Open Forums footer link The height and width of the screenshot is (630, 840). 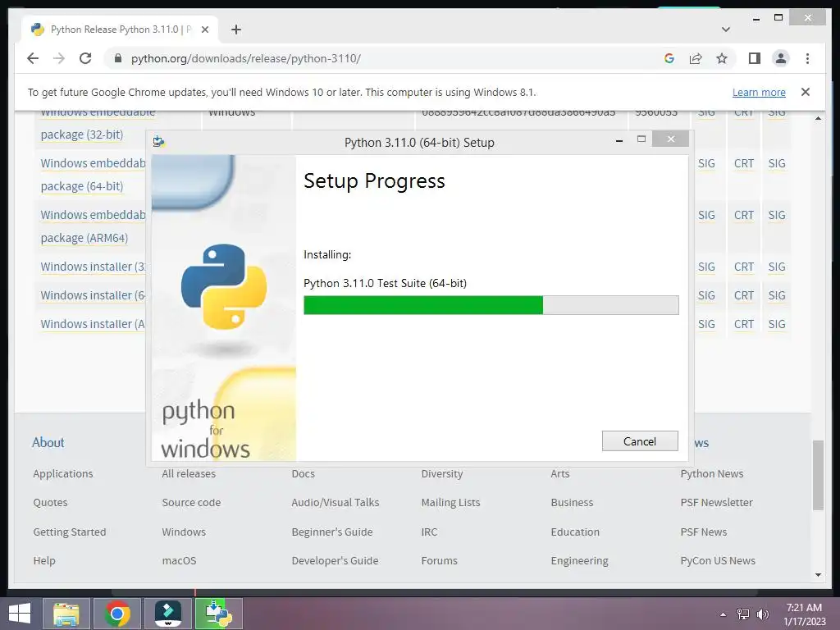440,560
